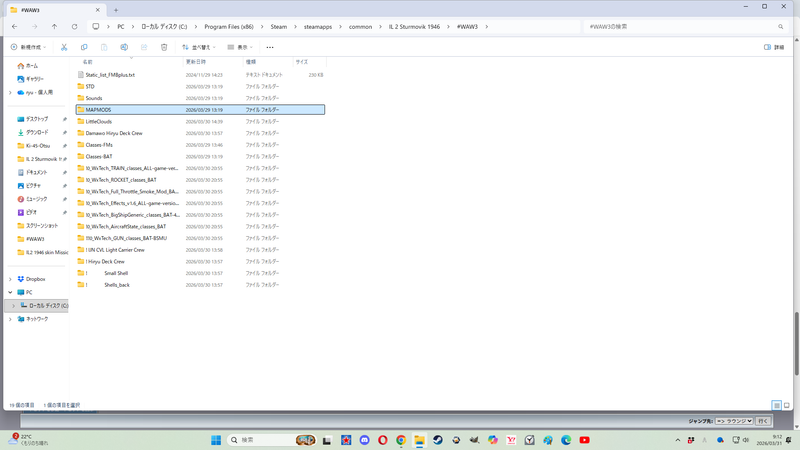The width and height of the screenshot is (800, 450).
Task: Click PC in the breadcrumb path
Action: click(x=121, y=27)
